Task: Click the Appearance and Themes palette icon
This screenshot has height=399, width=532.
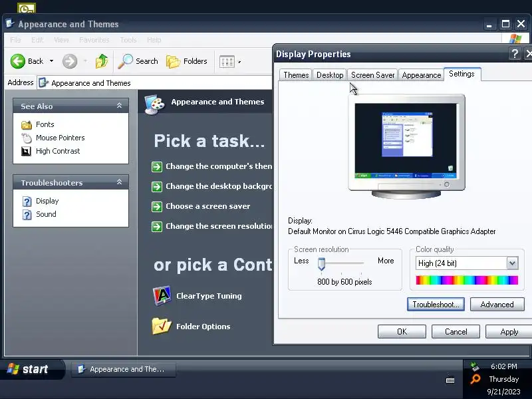Action: (154, 104)
